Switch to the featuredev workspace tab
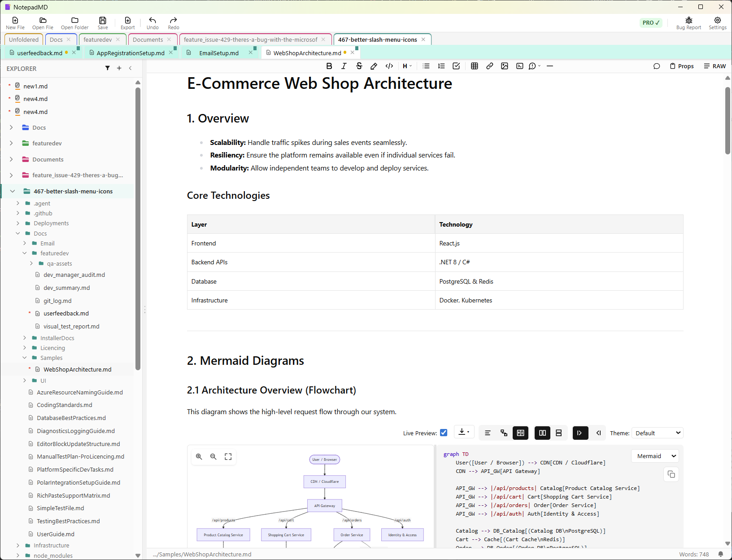732x560 pixels. click(x=98, y=39)
